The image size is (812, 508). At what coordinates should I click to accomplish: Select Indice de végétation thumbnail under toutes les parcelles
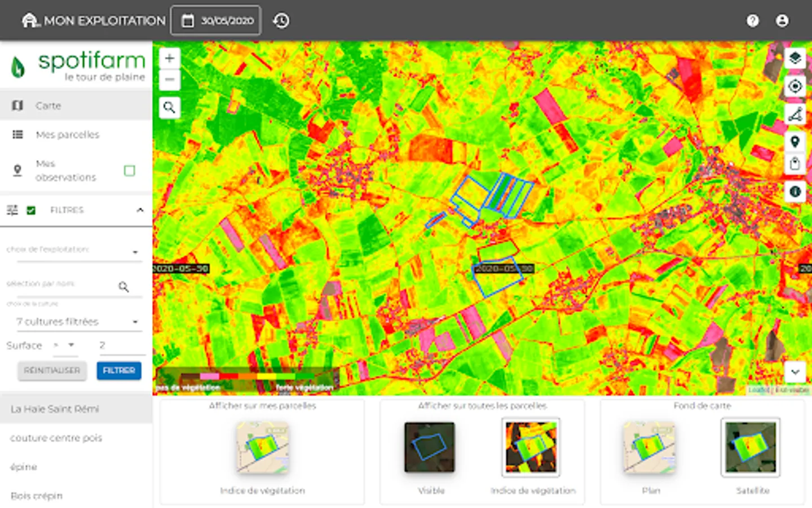tap(531, 448)
